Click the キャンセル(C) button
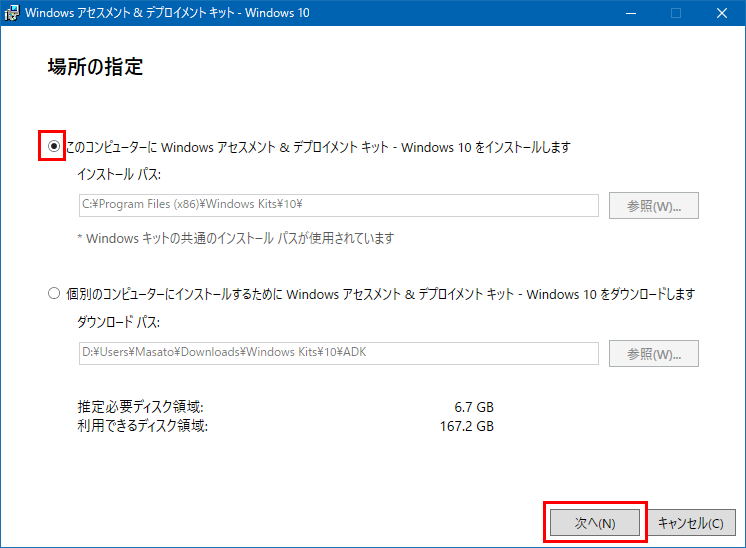746x548 pixels. (691, 523)
